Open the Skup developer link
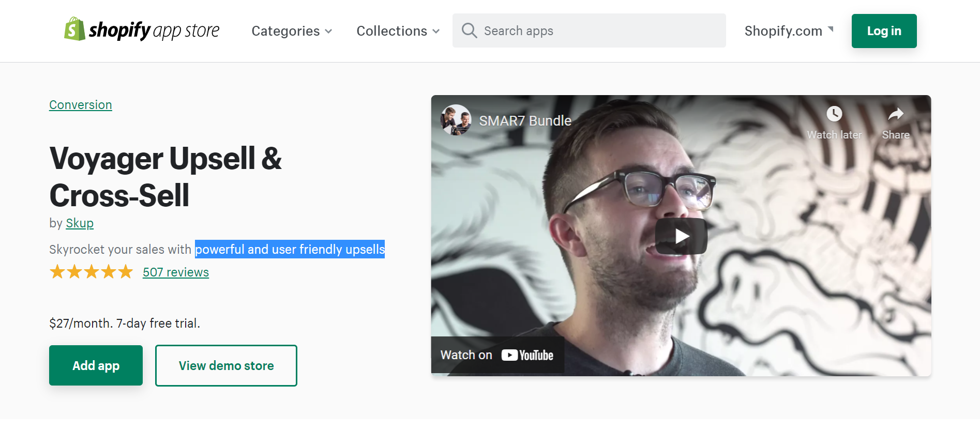 point(80,223)
